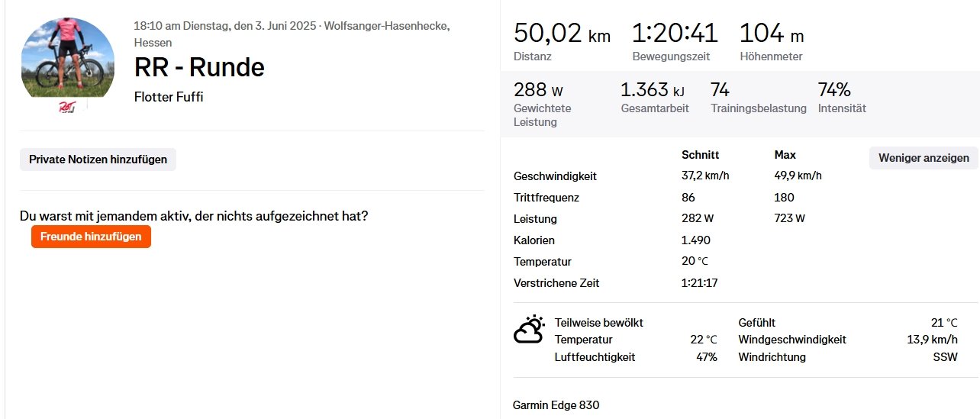This screenshot has height=419, width=980.
Task: Click the 1.363 kJ Gesamtarbeit stat
Action: point(653,91)
